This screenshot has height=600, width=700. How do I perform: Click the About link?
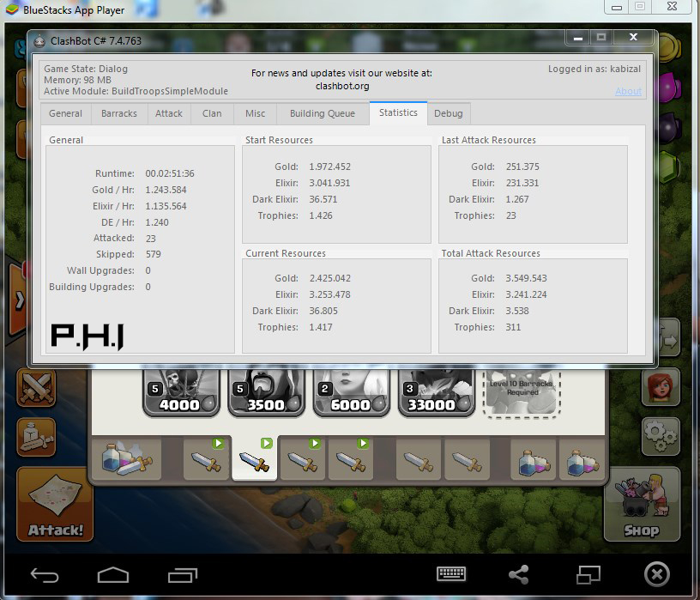pos(628,91)
